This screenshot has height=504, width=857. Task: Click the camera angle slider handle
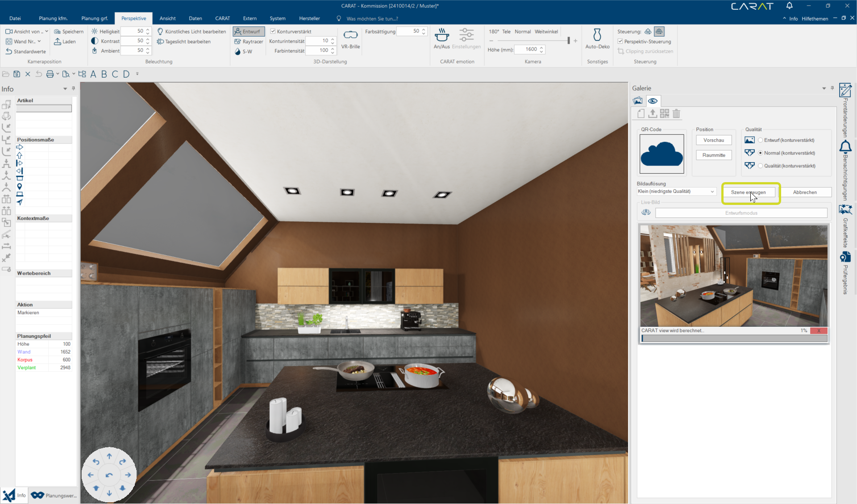568,41
